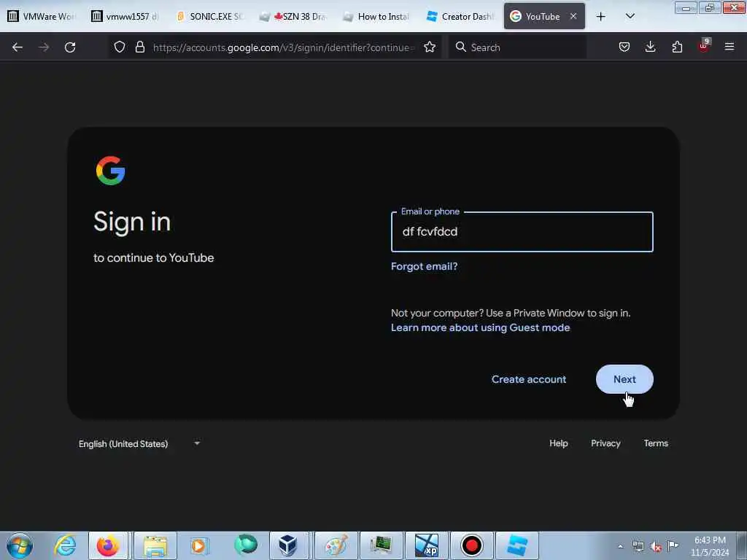Open Windows Explorer folder in taskbar
Image resolution: width=747 pixels, height=560 pixels.
pos(155,545)
